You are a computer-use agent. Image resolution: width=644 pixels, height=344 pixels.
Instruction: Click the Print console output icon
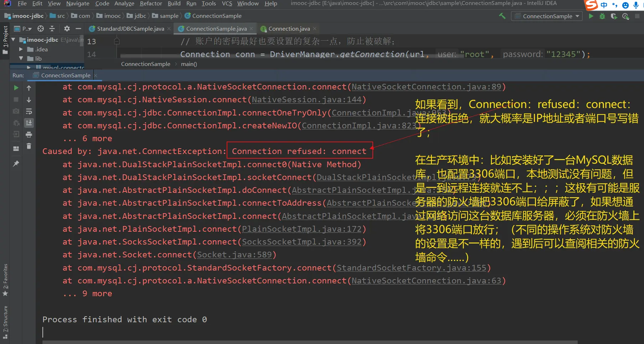click(x=29, y=134)
